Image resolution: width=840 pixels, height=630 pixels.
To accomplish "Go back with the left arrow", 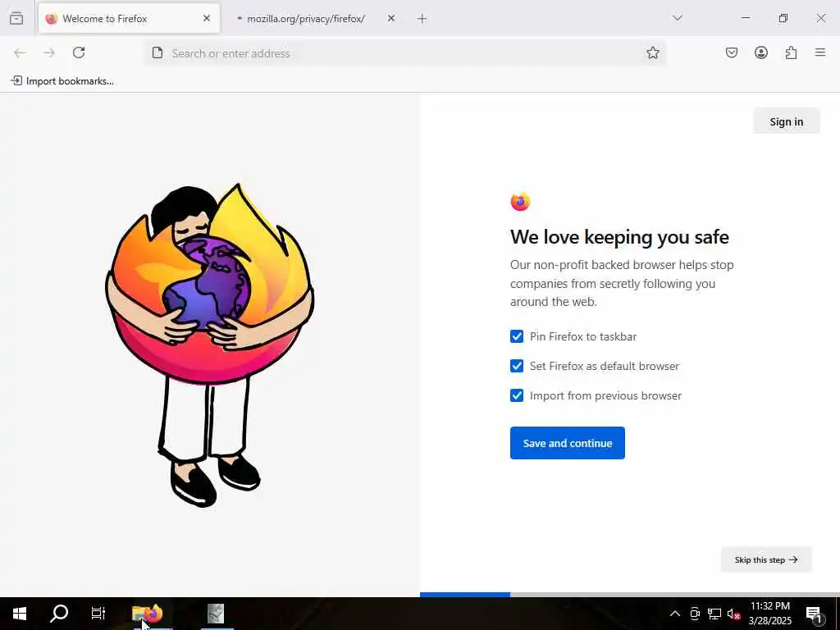I will click(x=20, y=52).
